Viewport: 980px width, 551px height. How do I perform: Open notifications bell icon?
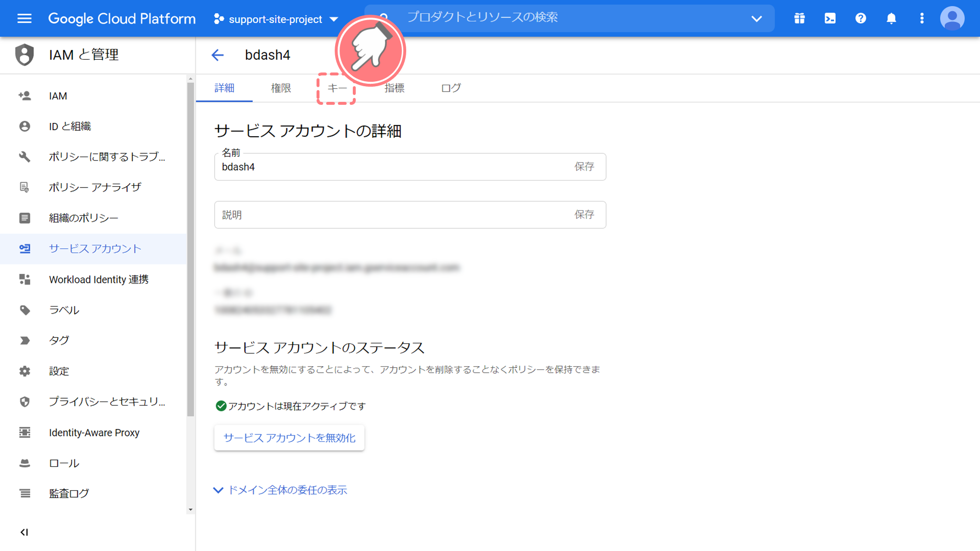(x=891, y=19)
